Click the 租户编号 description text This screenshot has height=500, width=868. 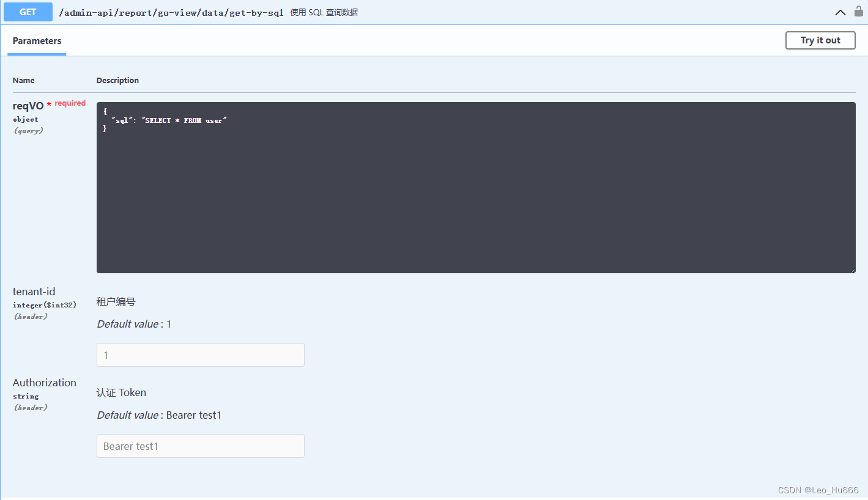[116, 301]
